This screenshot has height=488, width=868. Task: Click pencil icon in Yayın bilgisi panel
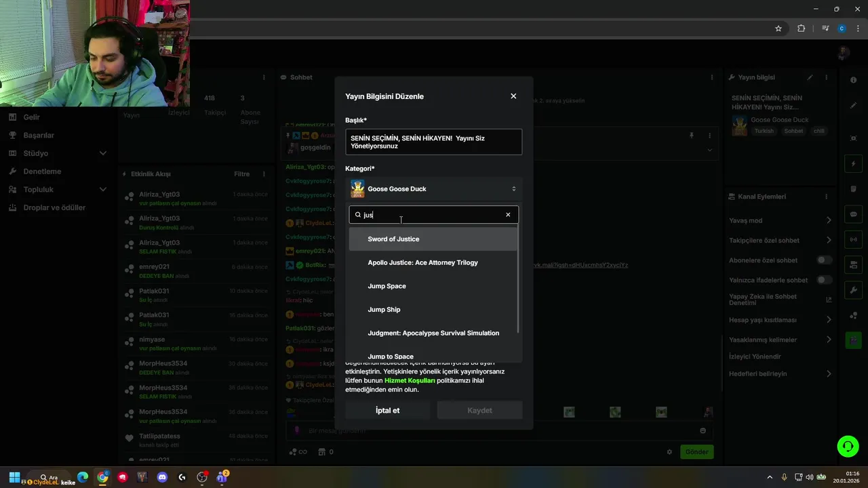tap(810, 77)
